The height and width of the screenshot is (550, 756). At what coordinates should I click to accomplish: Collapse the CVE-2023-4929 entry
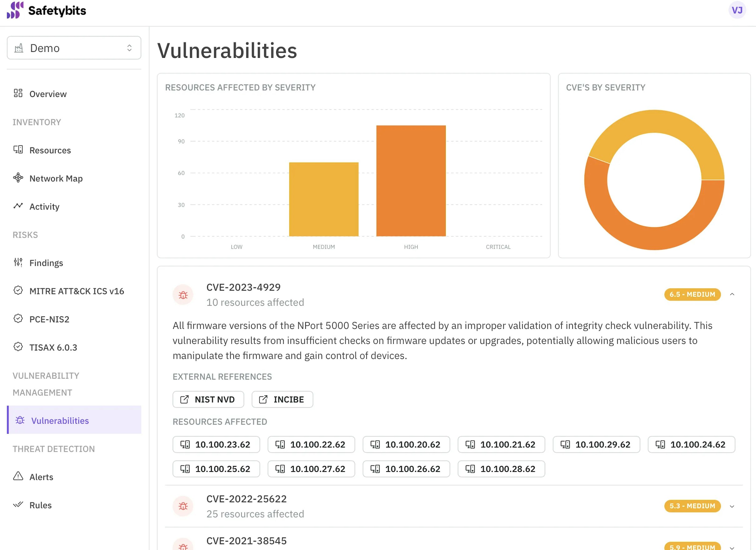click(x=732, y=294)
